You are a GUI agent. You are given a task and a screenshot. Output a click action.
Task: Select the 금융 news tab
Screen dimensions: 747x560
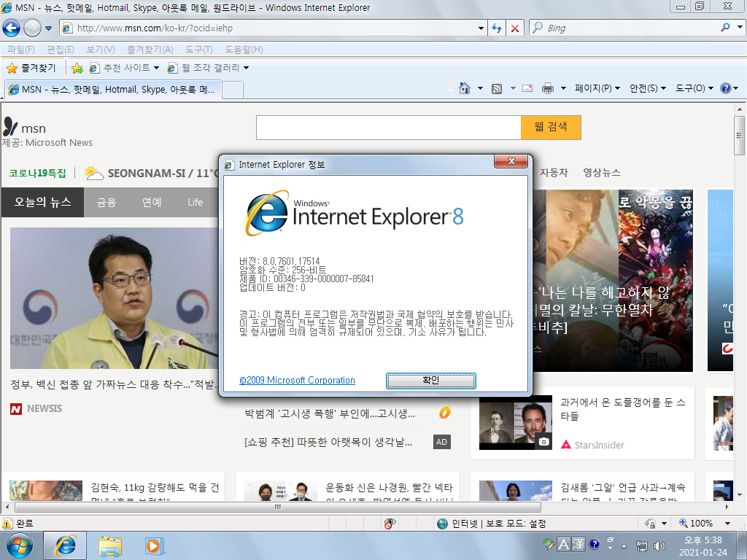pos(107,203)
